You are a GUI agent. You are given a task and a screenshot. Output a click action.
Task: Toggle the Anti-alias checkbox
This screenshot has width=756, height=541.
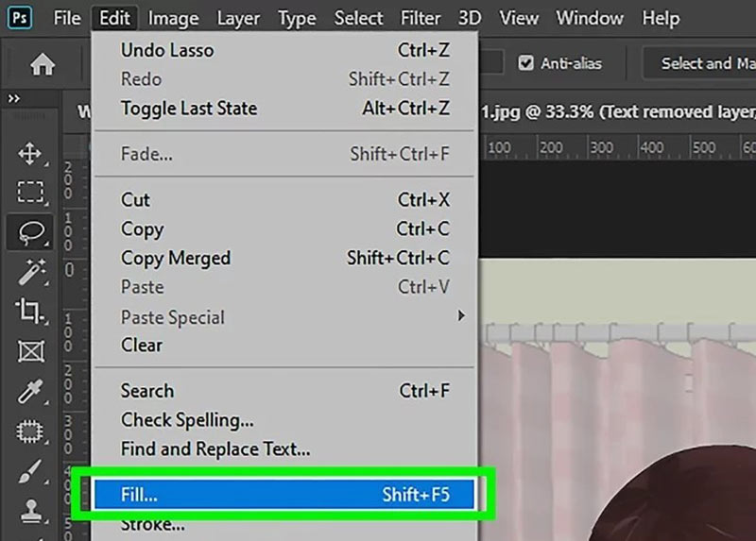pyautogui.click(x=526, y=63)
